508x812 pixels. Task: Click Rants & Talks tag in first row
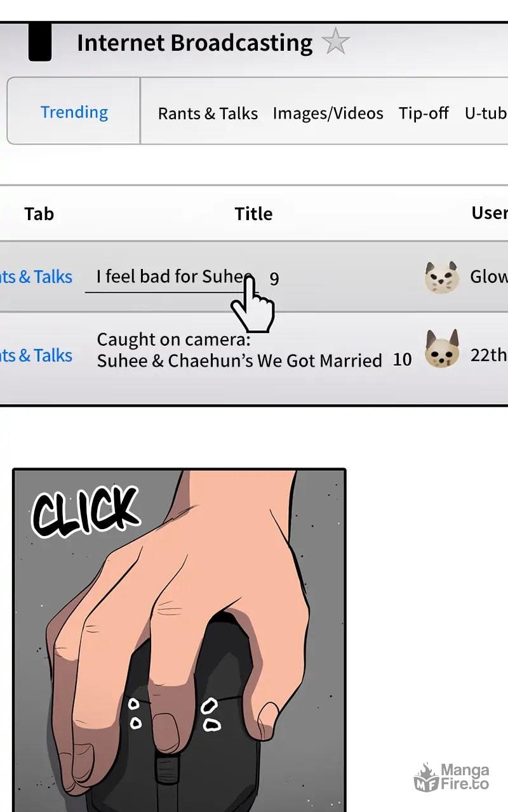[x=36, y=277]
